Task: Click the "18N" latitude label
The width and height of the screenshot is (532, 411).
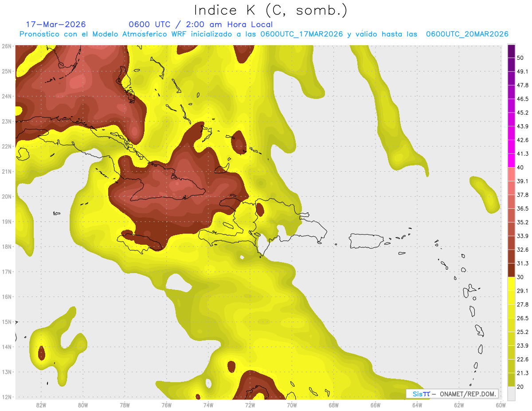Action: pyautogui.click(x=6, y=247)
